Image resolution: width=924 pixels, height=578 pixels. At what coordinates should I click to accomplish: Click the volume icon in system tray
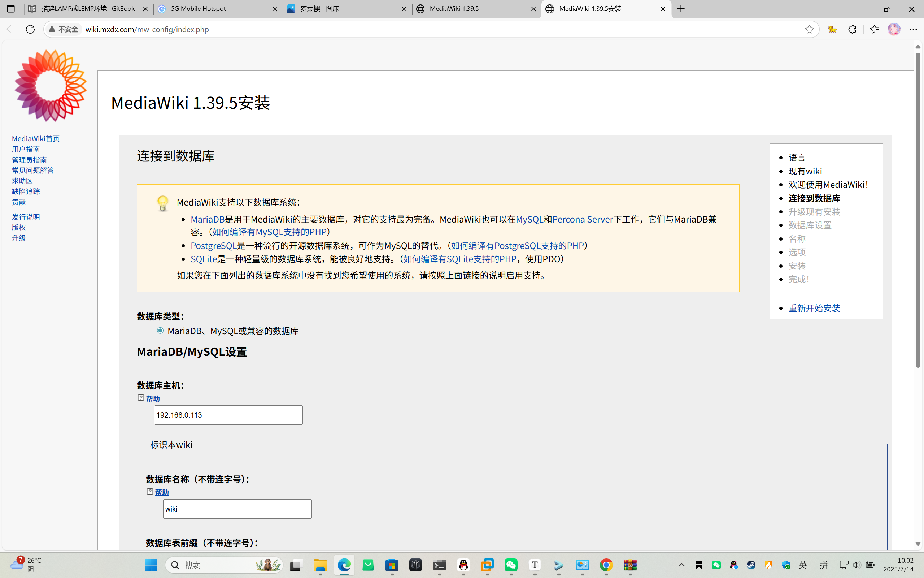pos(857,565)
